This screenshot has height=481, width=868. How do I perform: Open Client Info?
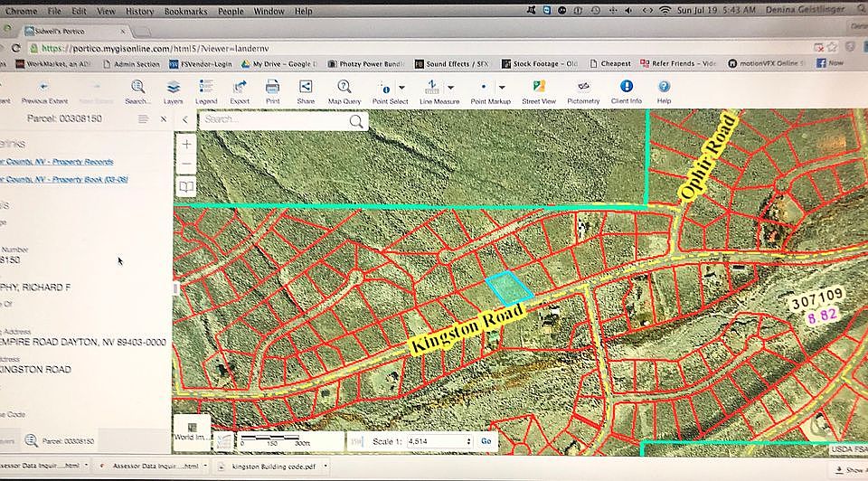tap(626, 88)
